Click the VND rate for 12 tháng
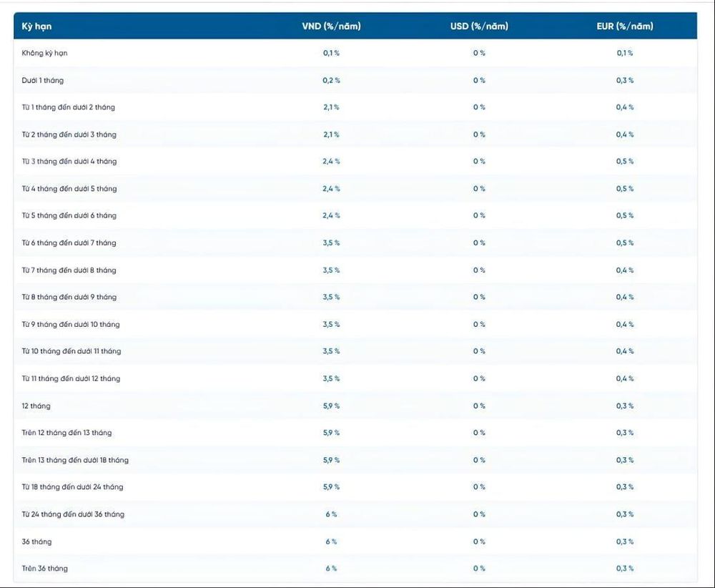The height and width of the screenshot is (588, 715). 331,406
